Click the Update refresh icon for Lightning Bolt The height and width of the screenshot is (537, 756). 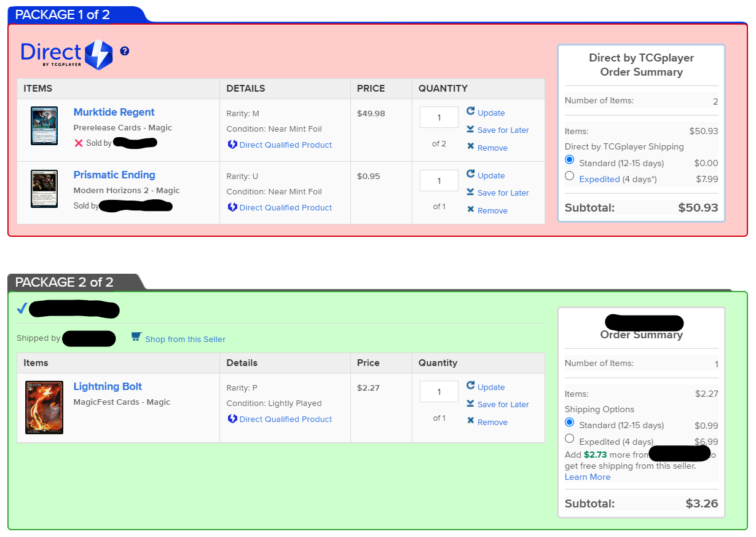click(471, 386)
